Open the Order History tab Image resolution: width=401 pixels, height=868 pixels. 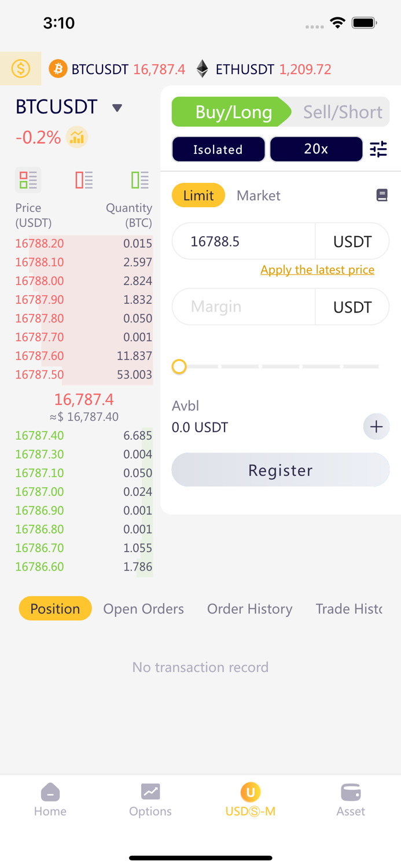[250, 609]
